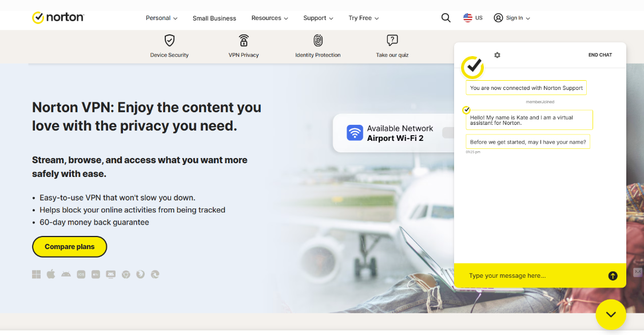Click the Firefox browser icon
This screenshot has width=644, height=335.
tap(141, 274)
